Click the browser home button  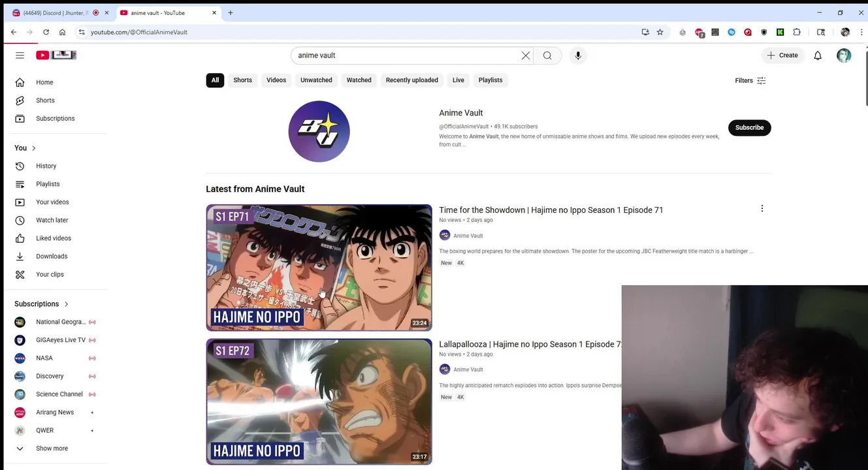click(62, 32)
